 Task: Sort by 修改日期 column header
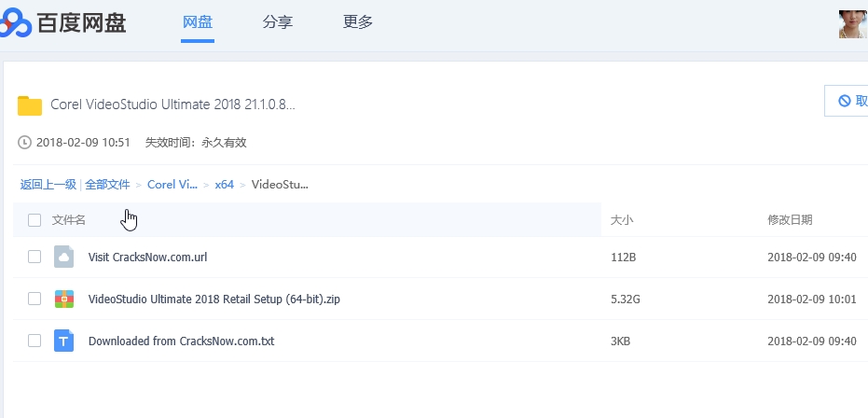790,220
